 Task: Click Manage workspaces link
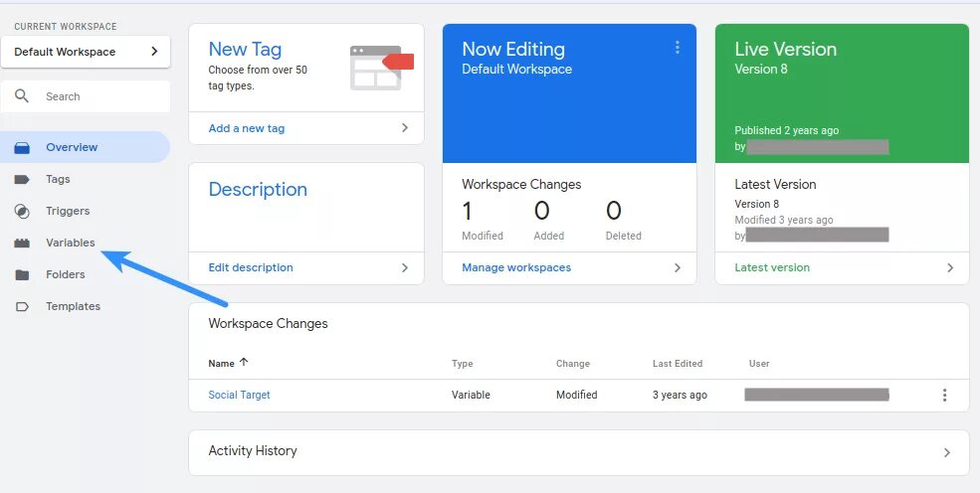pyautogui.click(x=516, y=267)
